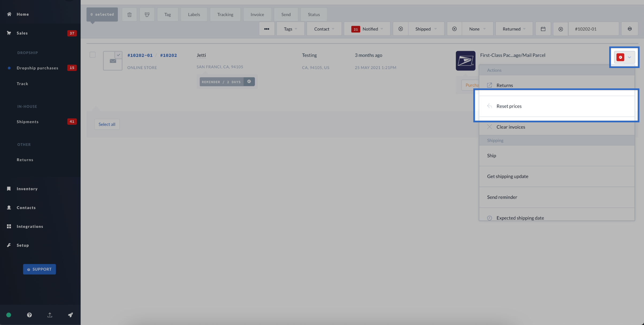Click the Select all button

(107, 124)
